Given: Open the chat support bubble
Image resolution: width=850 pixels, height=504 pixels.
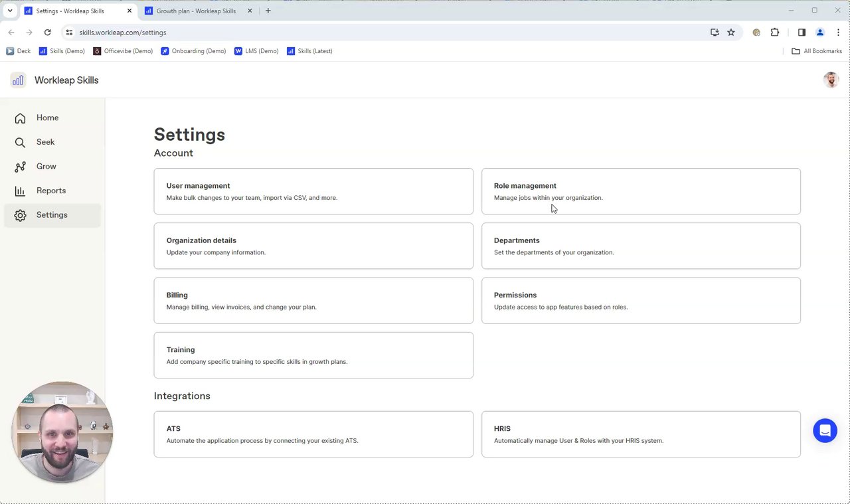Looking at the screenshot, I should [825, 430].
